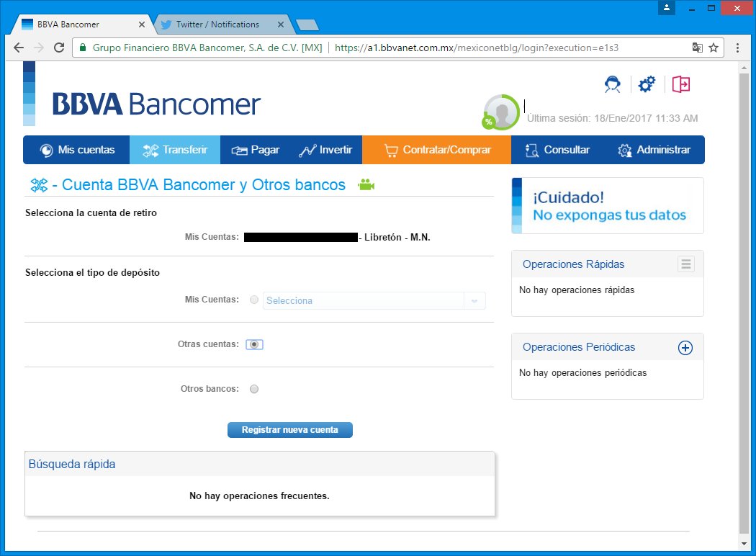Open the Contratar/Comprar menu
Screen dimensions: 756x556
437,150
